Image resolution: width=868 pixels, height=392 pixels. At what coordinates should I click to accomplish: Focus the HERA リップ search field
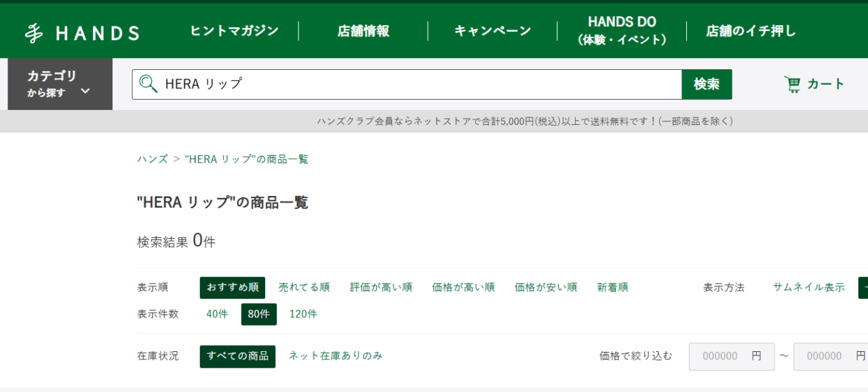[407, 84]
